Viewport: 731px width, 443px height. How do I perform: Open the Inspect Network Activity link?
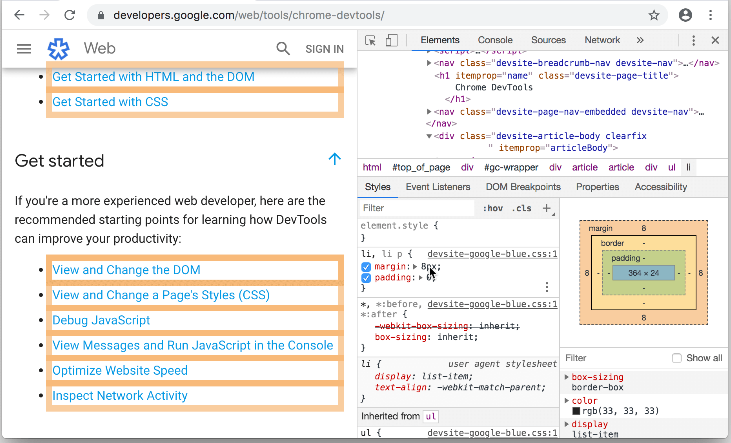(x=120, y=396)
